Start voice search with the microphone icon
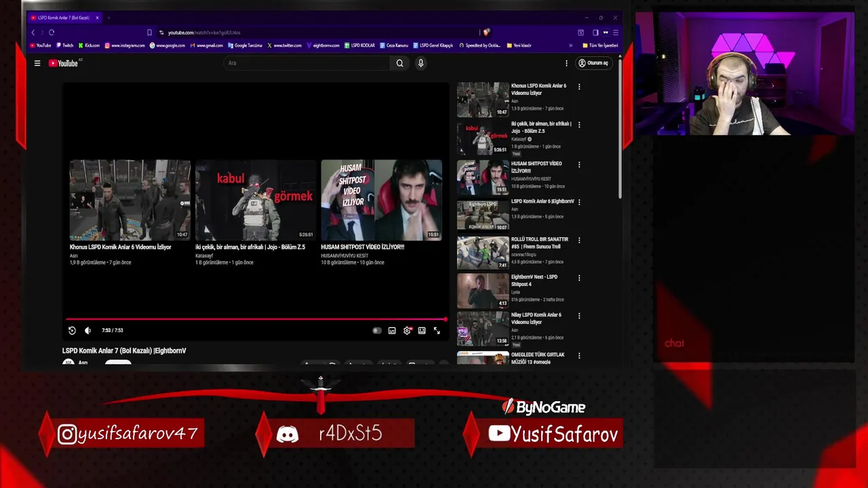This screenshot has width=868, height=488. click(x=420, y=63)
